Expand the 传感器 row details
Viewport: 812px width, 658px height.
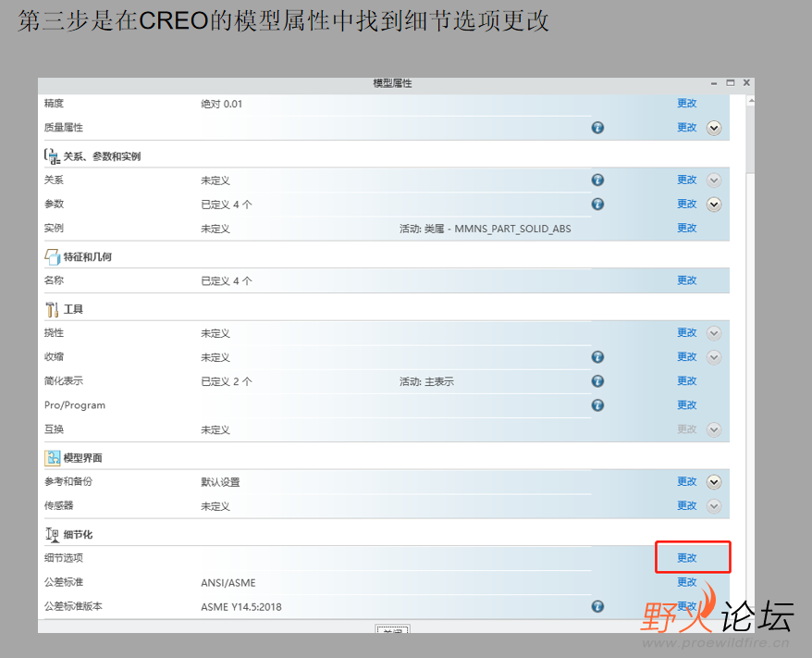714,506
